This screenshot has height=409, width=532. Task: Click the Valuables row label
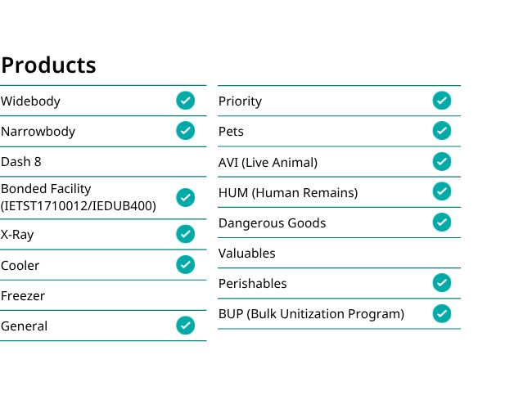246,254
